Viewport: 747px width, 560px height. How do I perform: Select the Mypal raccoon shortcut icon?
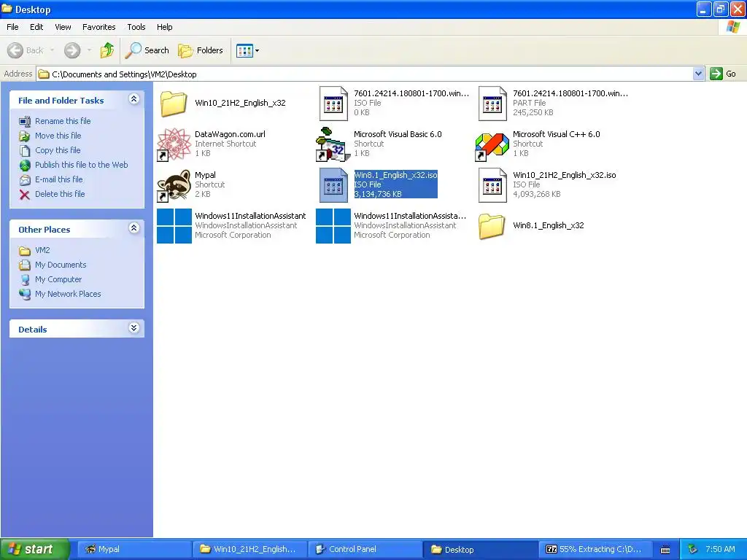point(174,185)
